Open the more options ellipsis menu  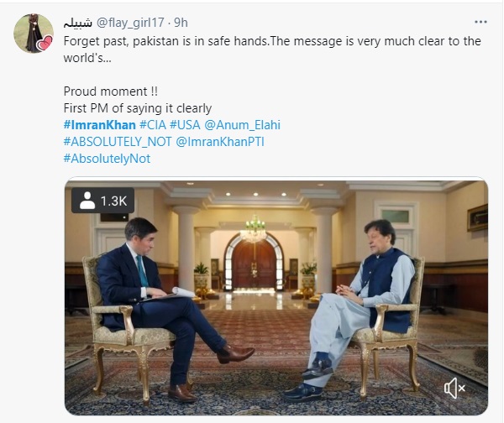[x=480, y=22]
